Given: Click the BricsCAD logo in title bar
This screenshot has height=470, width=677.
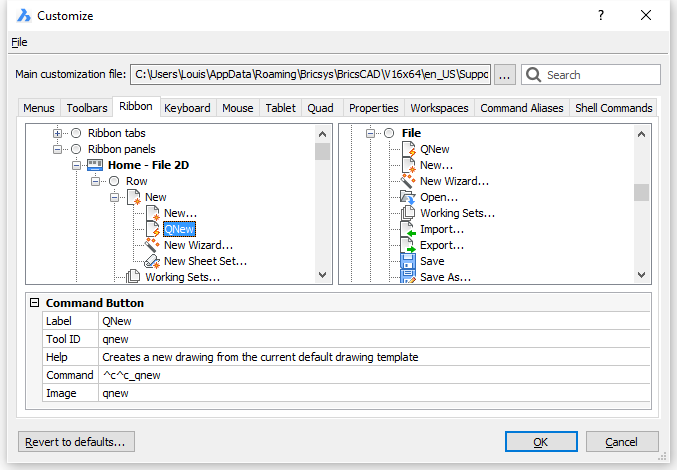Looking at the screenshot, I should 24,16.
